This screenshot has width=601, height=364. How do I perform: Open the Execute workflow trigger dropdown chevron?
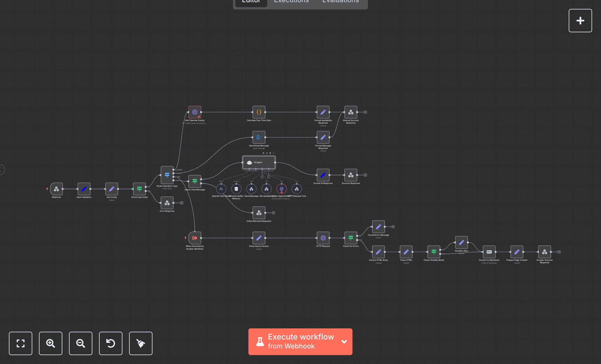(344, 342)
